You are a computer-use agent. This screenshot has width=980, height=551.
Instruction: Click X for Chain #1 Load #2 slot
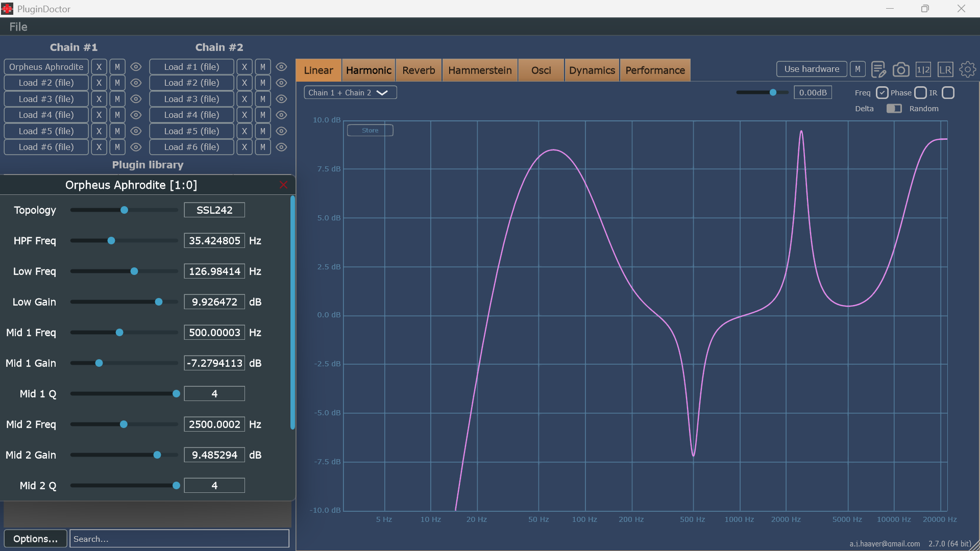(99, 83)
